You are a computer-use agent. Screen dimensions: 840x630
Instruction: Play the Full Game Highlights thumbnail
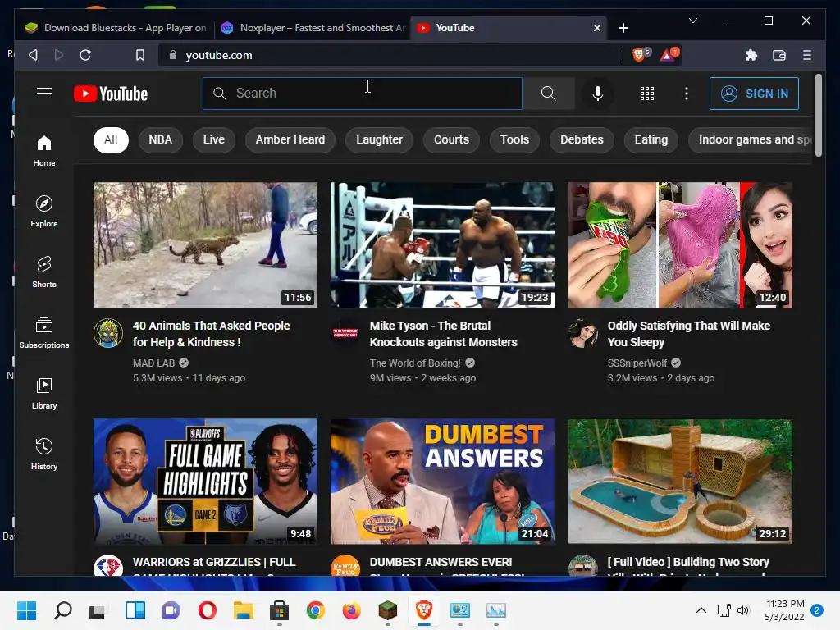205,481
